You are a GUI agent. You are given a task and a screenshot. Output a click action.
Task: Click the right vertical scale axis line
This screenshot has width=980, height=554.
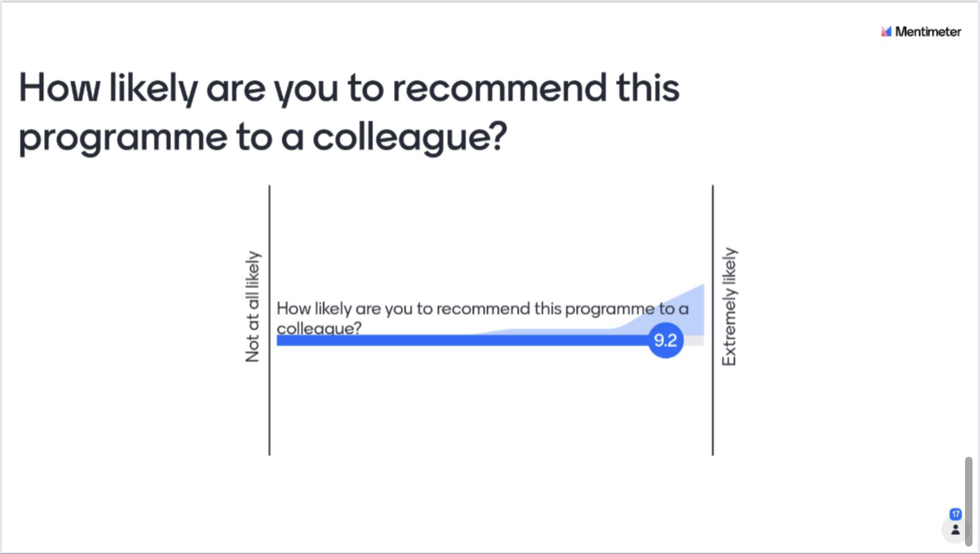coord(712,321)
